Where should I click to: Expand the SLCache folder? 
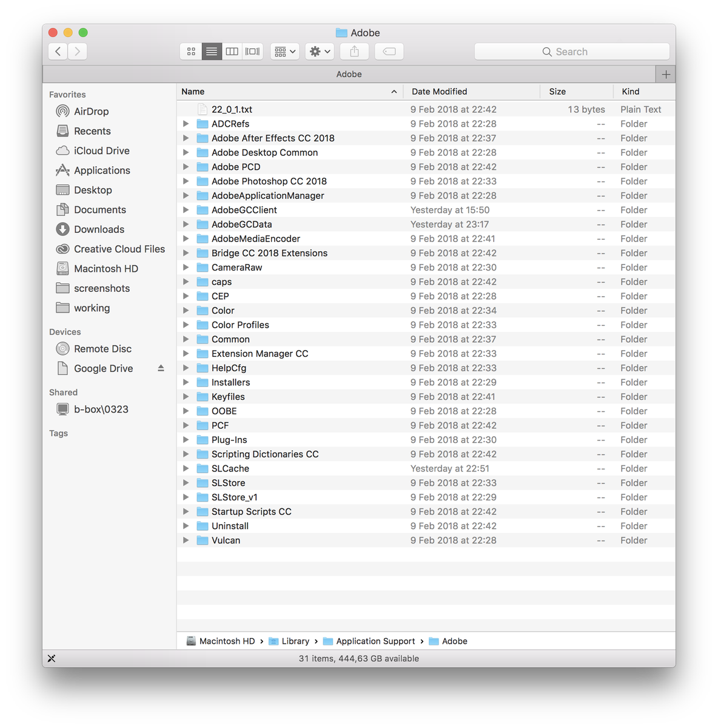(x=186, y=468)
